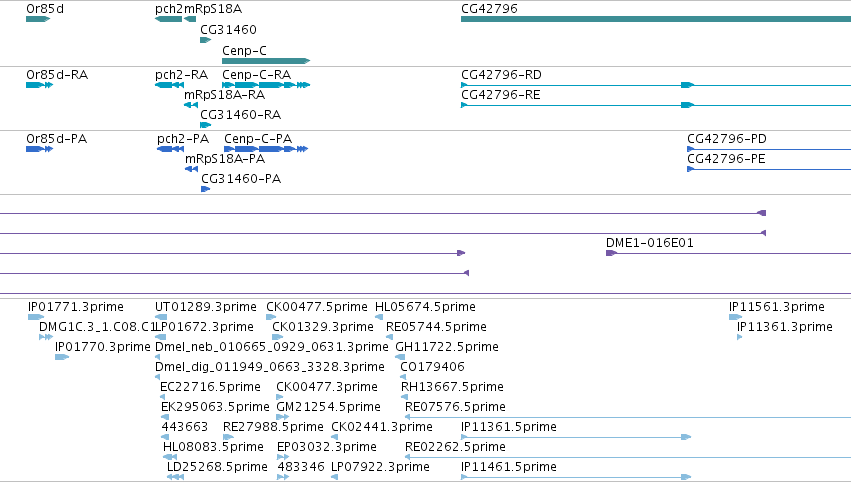Select GM21254.5prime EST
The width and height of the screenshot is (851, 482).
tap(283, 417)
